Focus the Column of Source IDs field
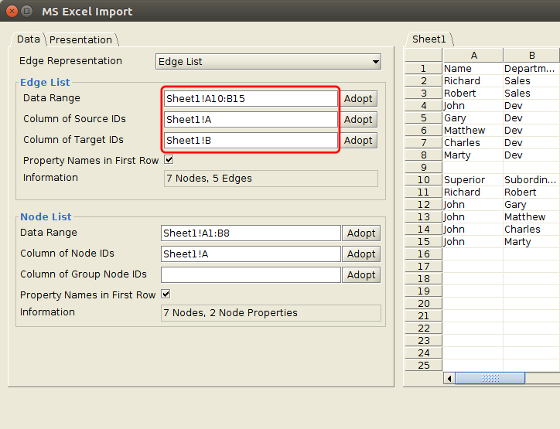560x429 pixels. click(x=251, y=119)
